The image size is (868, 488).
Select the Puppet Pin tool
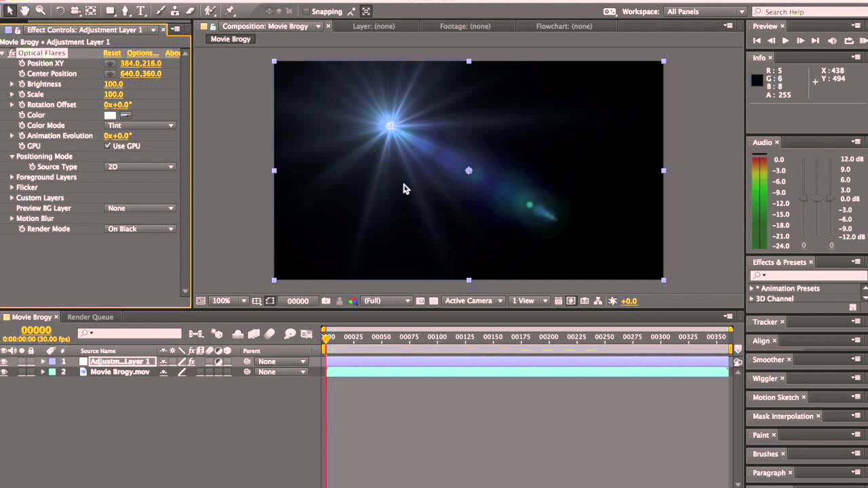[x=230, y=11]
